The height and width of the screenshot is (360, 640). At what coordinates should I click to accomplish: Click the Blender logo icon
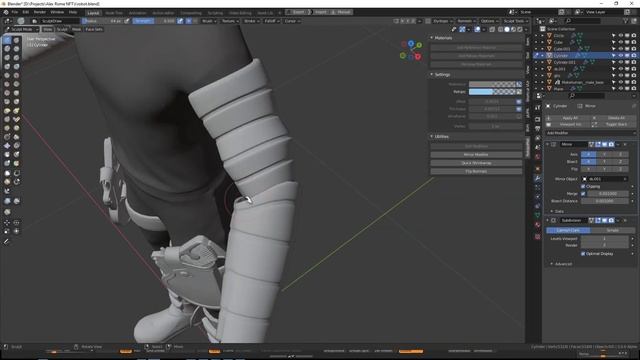coord(6,12)
